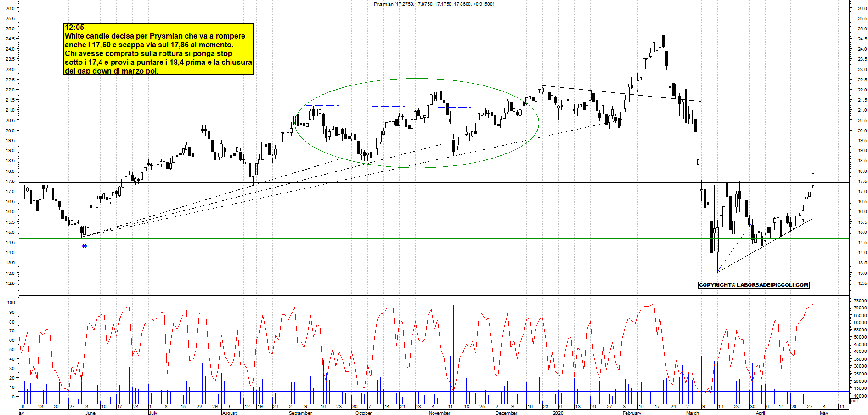Screen dimensions: 868x415
Task: Click the x100 volume multiplier label
Action: click(x=854, y=401)
